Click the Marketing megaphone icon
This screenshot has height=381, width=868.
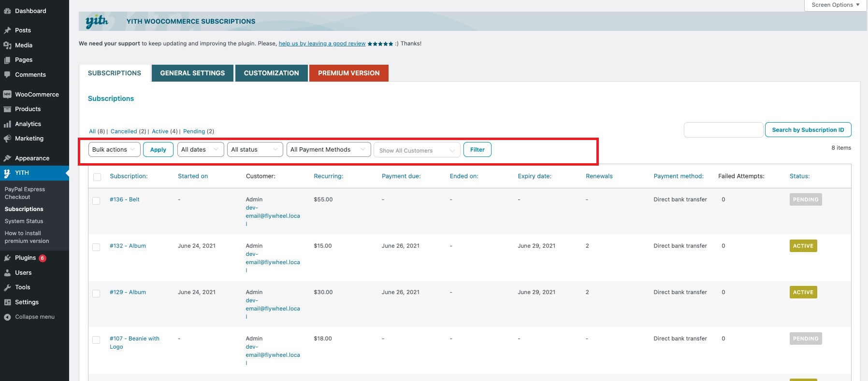click(7, 139)
